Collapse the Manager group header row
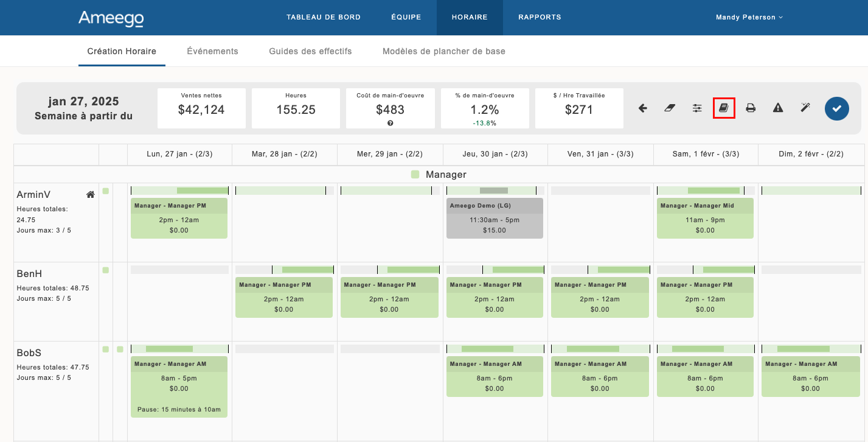The image size is (868, 442). (x=439, y=175)
